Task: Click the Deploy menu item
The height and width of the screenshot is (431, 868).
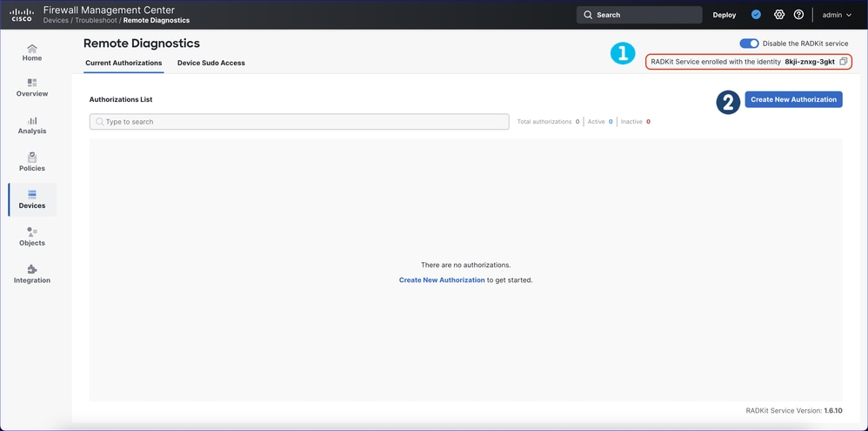Action: pyautogui.click(x=724, y=15)
